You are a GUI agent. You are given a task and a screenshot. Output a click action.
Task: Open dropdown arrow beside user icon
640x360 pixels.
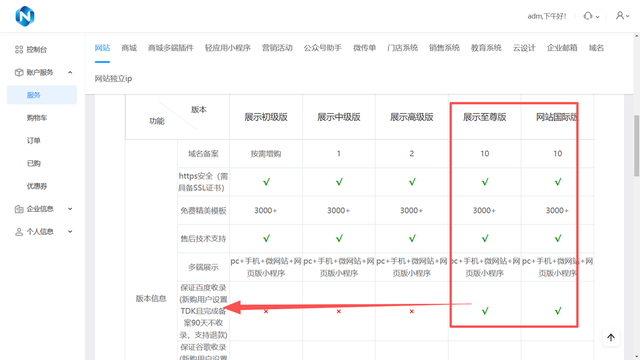point(627,16)
